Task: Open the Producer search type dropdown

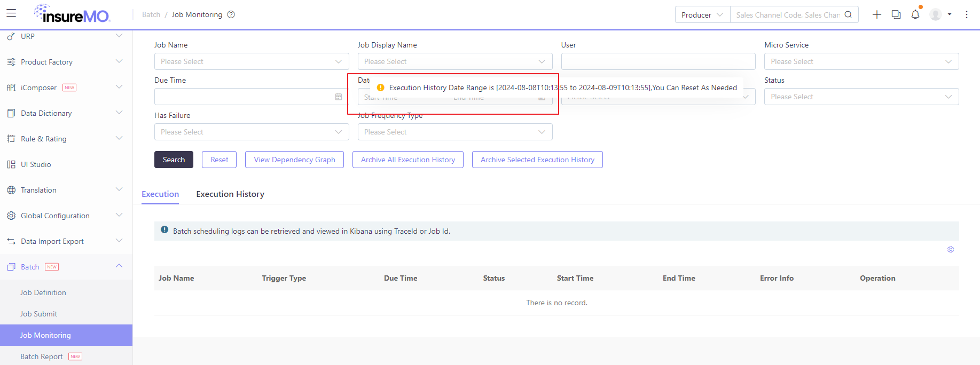Action: [x=702, y=15]
